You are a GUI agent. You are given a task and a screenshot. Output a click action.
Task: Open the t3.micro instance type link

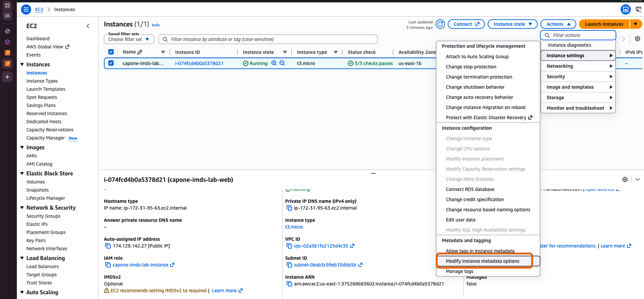click(x=294, y=227)
